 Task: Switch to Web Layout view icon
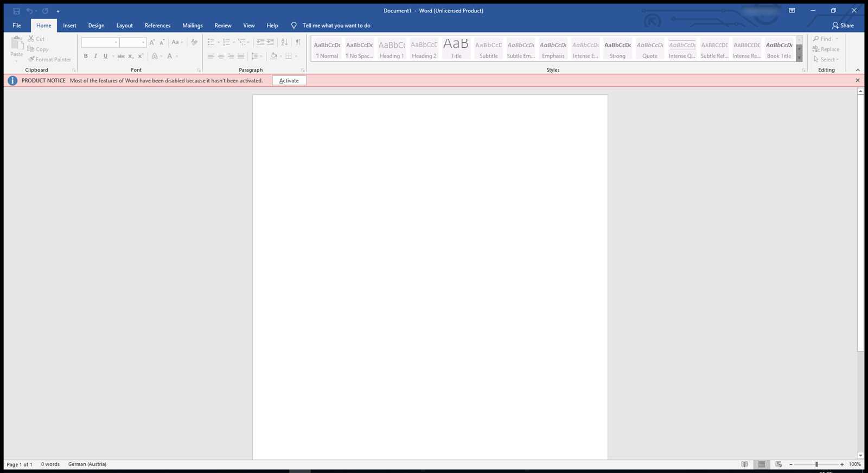779,464
